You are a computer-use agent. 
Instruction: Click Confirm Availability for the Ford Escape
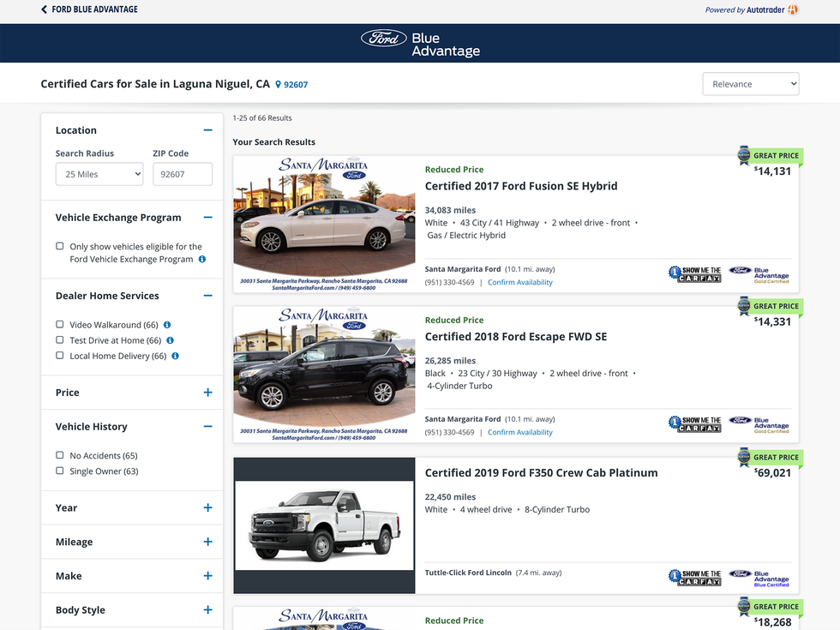(519, 433)
